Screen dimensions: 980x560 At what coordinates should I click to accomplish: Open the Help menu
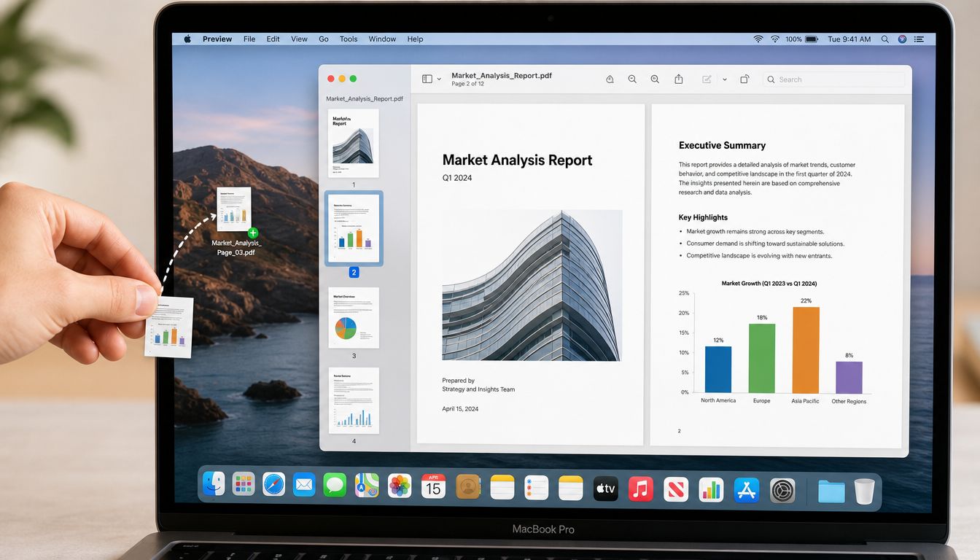pyautogui.click(x=415, y=39)
